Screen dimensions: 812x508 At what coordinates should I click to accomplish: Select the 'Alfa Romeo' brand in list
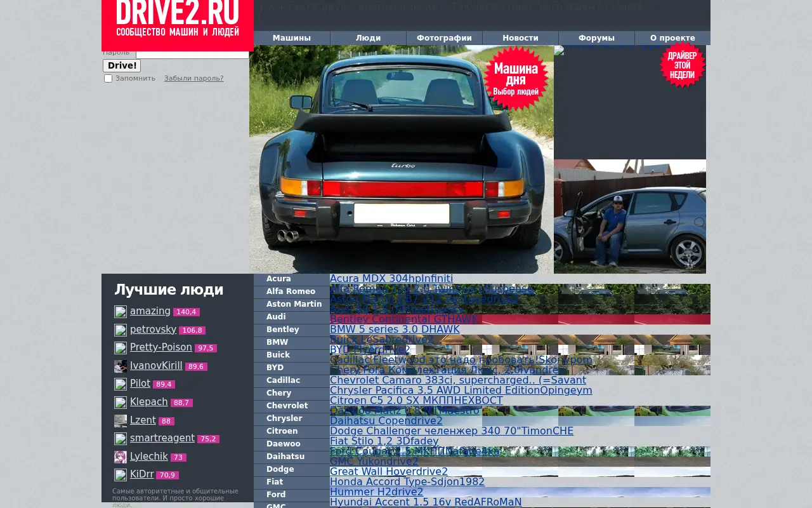292,291
